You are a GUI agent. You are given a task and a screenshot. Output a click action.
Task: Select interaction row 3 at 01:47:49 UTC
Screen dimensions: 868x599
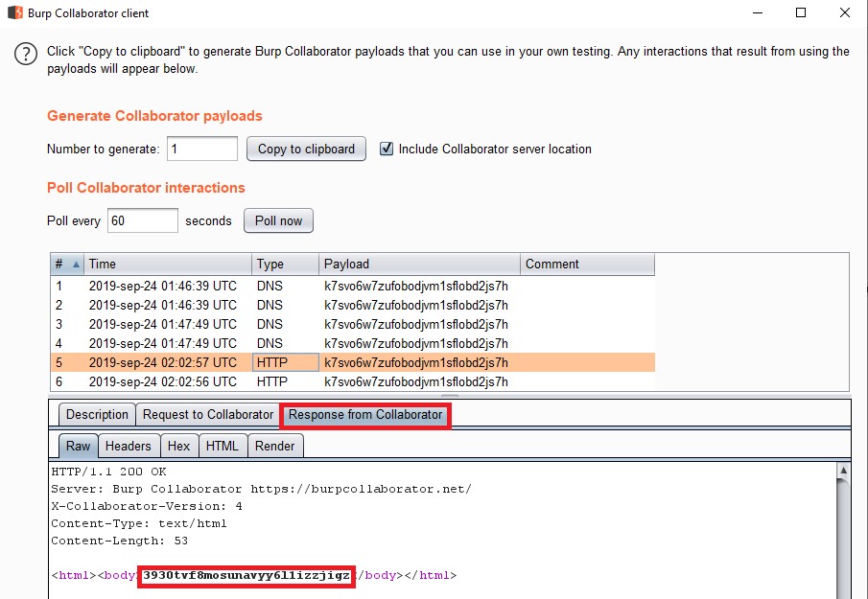[x=353, y=324]
